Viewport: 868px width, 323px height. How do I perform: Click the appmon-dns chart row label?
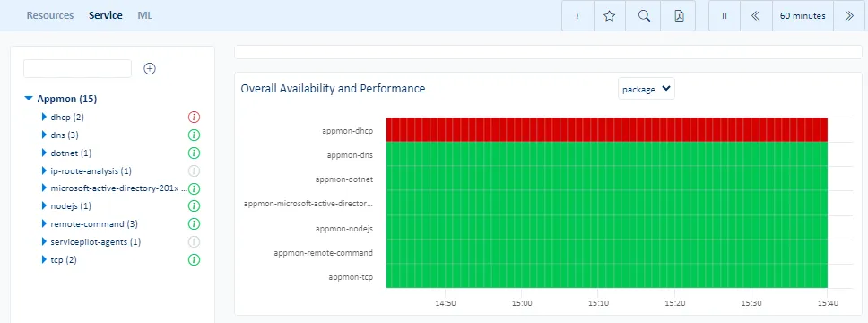tap(350, 155)
